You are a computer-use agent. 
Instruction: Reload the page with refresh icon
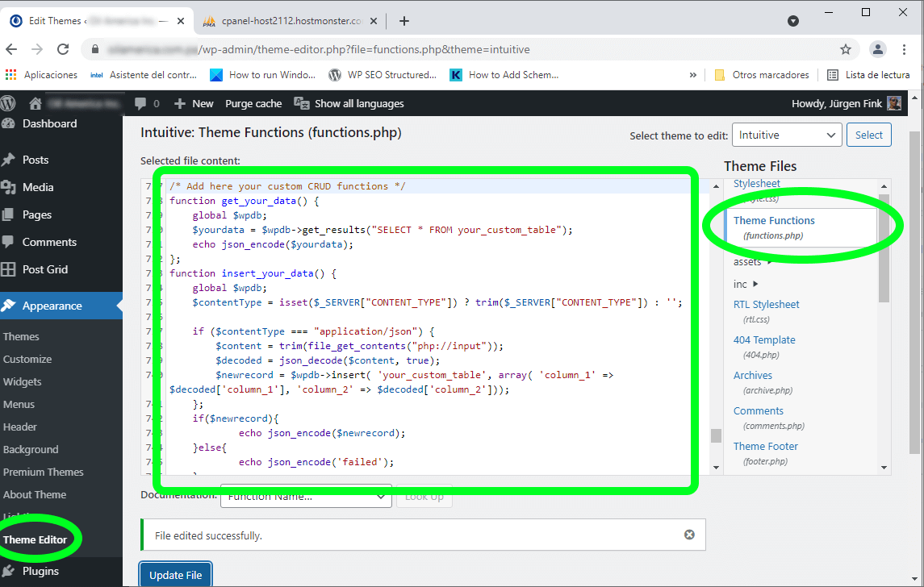pos(63,49)
